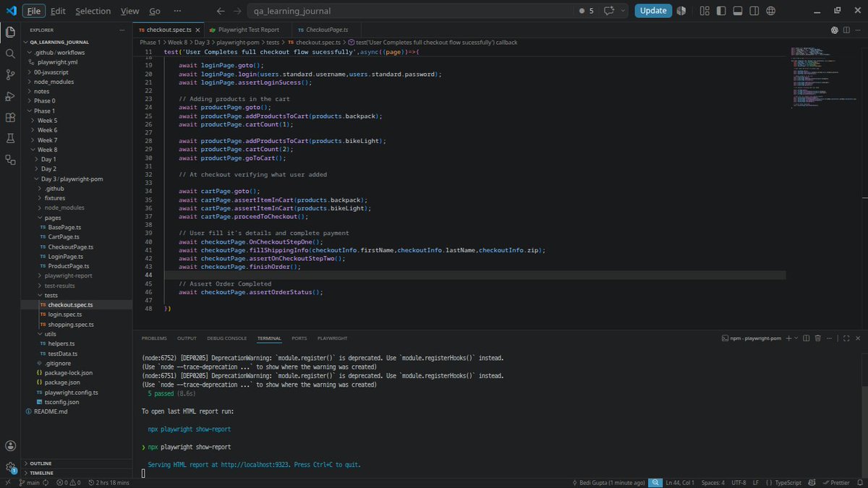Switch to the PROBLEMS panel tab
Image resolution: width=868 pixels, height=488 pixels.
coord(154,338)
